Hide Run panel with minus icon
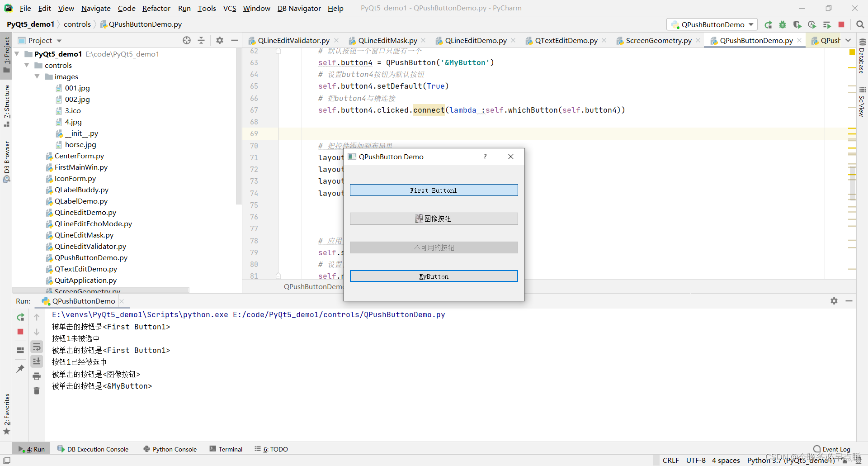The image size is (868, 466). [849, 301]
